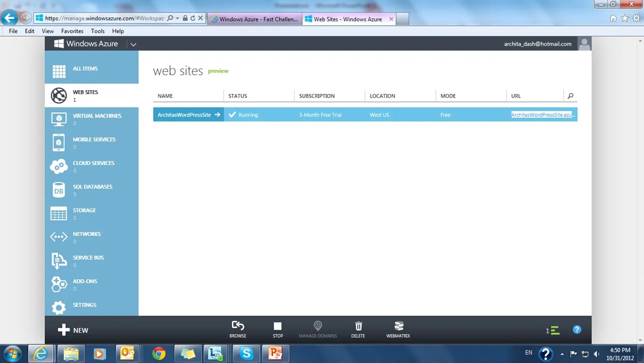
Task: Close the Web Sites - Windows Azure tab
Action: (x=391, y=19)
